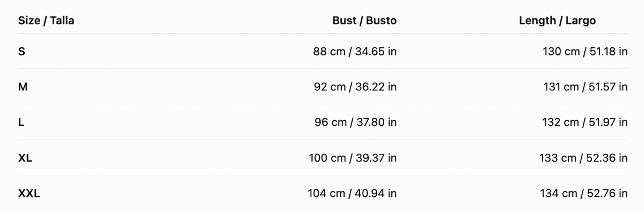
Task: Click the Length / Largo column header
Action: pyautogui.click(x=557, y=21)
